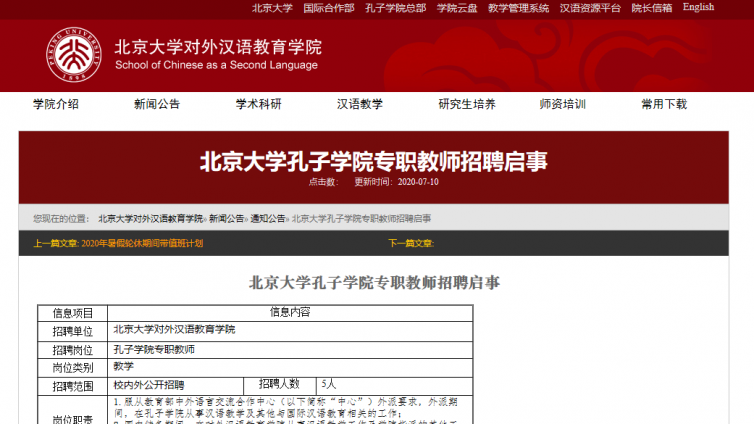The image size is (754, 424).
Task: Click the banner headline 北京大学孔子学院专职教师招聘启事
Action: [374, 161]
